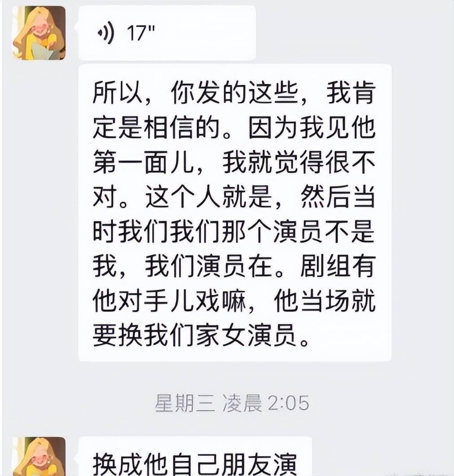Select the line "我，我们演员在。剧组有"
454x476 pixels.
pyautogui.click(x=234, y=267)
